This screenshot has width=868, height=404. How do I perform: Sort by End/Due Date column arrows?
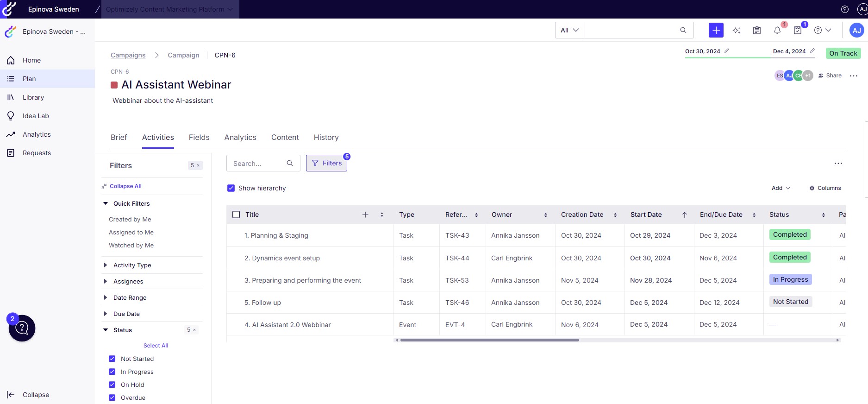[x=754, y=215]
